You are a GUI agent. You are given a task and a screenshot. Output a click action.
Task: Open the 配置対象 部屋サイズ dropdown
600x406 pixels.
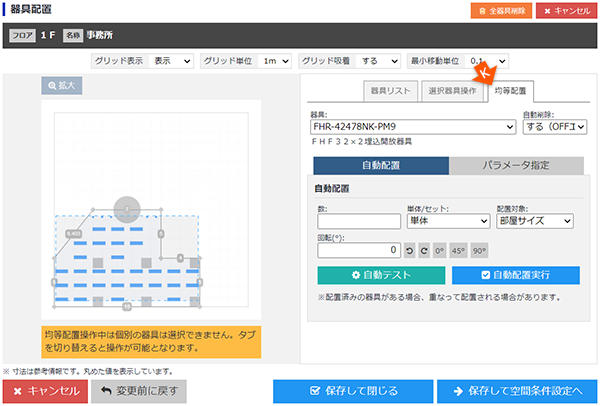[x=534, y=221]
